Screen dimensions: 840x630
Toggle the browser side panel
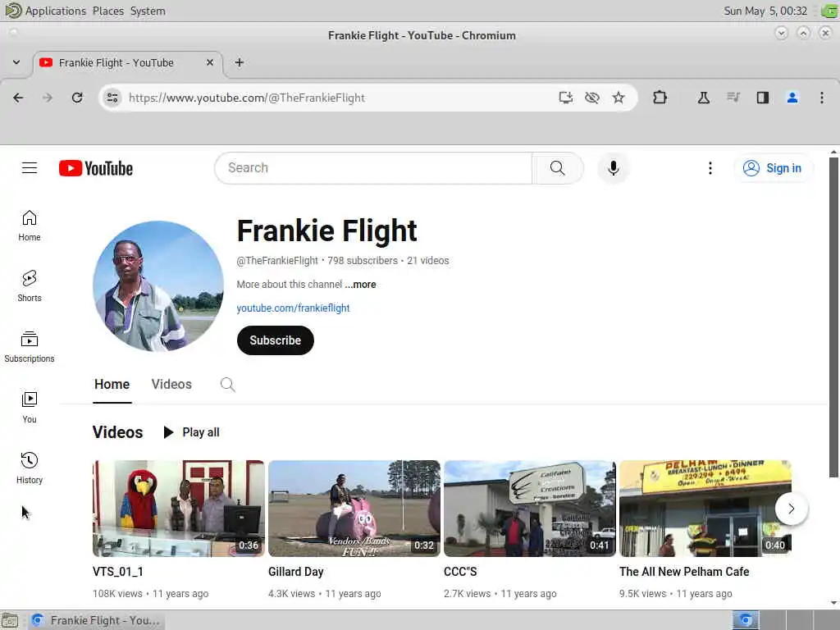pyautogui.click(x=763, y=98)
